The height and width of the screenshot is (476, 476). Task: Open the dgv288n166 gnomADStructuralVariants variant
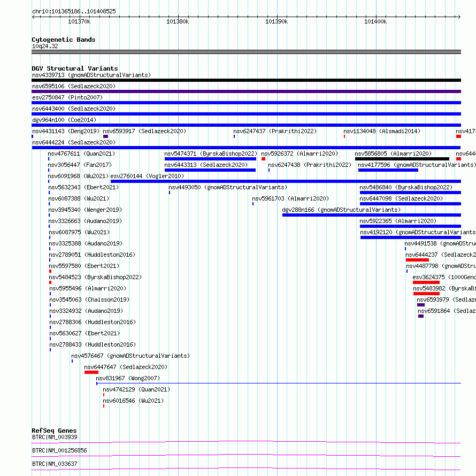(x=342, y=210)
